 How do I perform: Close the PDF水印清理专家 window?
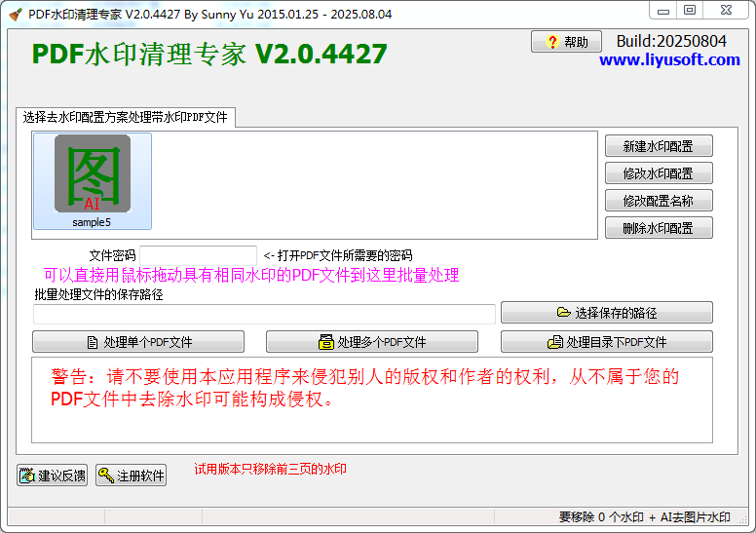(726, 11)
